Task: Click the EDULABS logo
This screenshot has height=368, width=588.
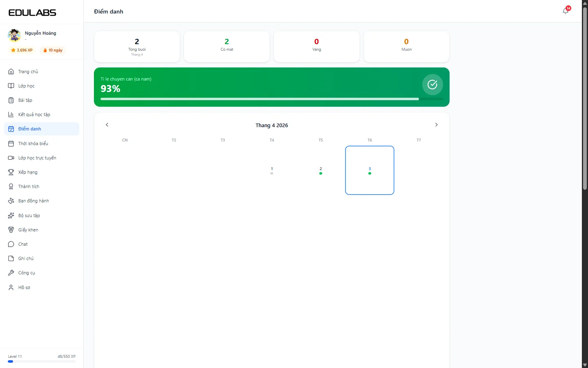Action: coord(32,13)
